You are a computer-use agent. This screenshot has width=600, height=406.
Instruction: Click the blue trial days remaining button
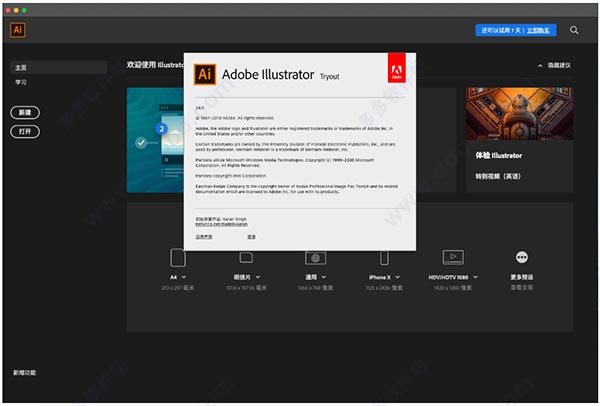515,30
